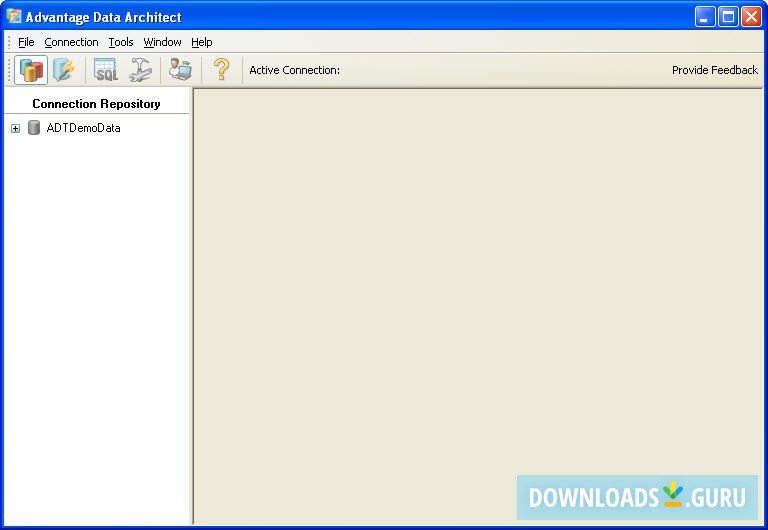Open the Tools menu

(x=120, y=42)
